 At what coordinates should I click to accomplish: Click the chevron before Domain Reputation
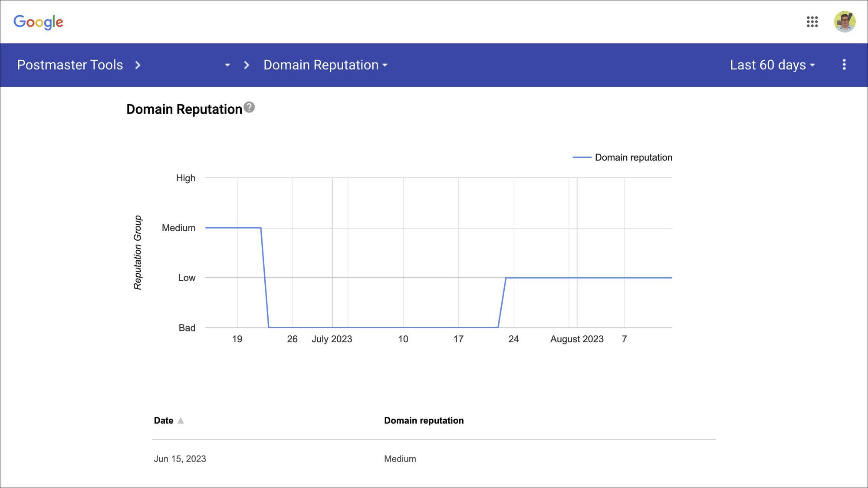click(x=247, y=65)
